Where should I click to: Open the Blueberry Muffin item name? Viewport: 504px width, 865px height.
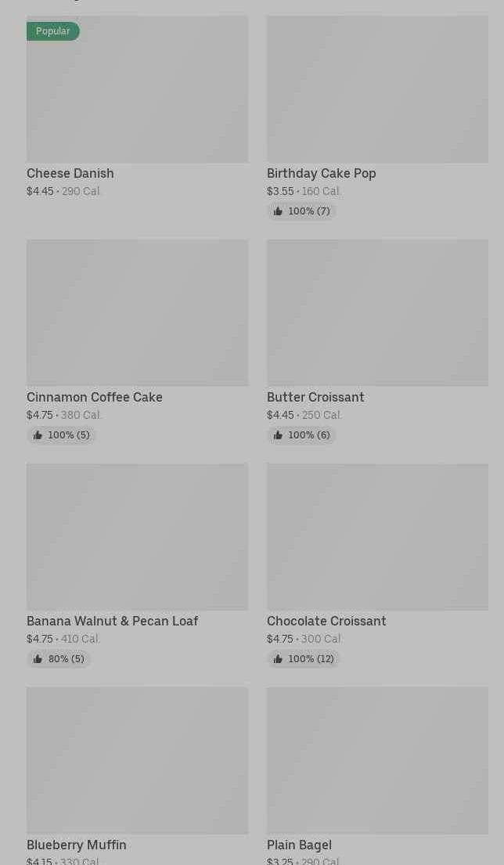pyautogui.click(x=77, y=845)
